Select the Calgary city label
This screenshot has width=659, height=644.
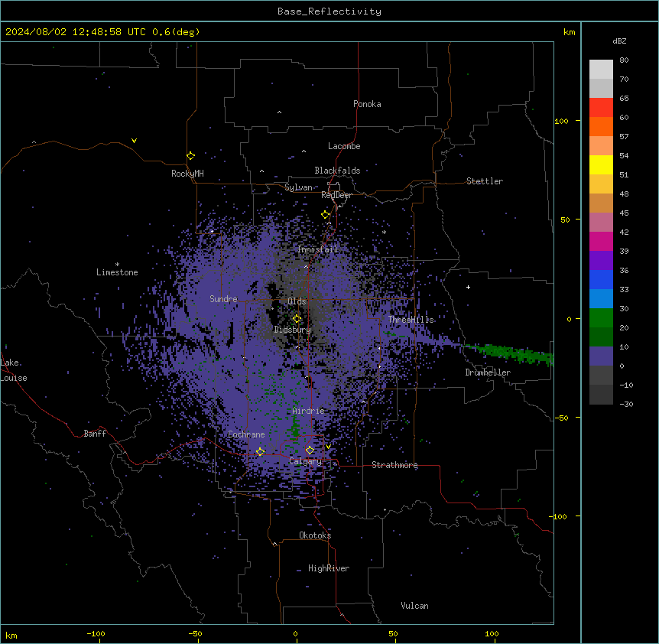pos(306,461)
